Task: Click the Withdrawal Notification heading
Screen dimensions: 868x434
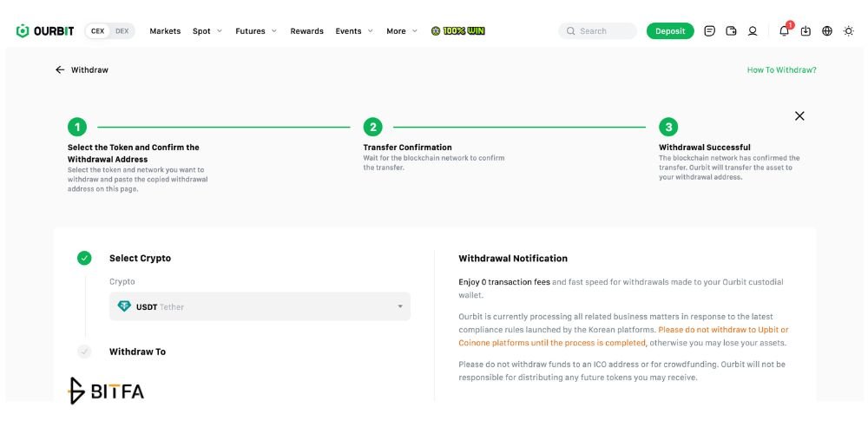Action: [x=513, y=259]
